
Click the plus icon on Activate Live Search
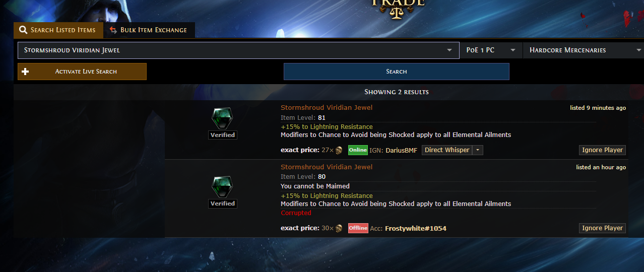[25, 72]
